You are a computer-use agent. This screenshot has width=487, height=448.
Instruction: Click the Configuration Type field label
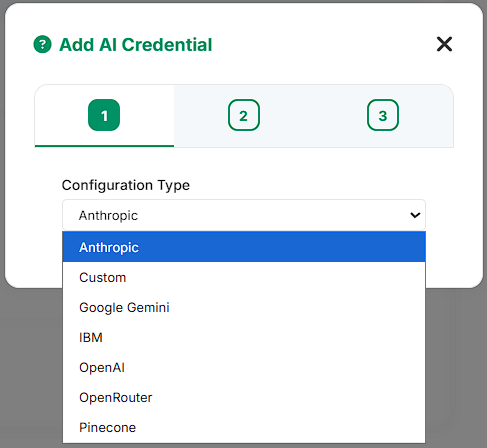pos(126,185)
